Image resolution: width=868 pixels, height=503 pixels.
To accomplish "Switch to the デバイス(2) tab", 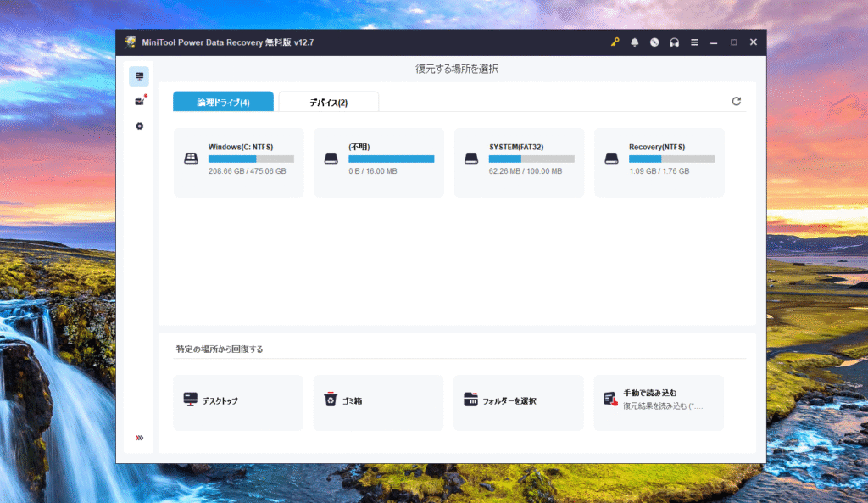I will click(x=328, y=103).
